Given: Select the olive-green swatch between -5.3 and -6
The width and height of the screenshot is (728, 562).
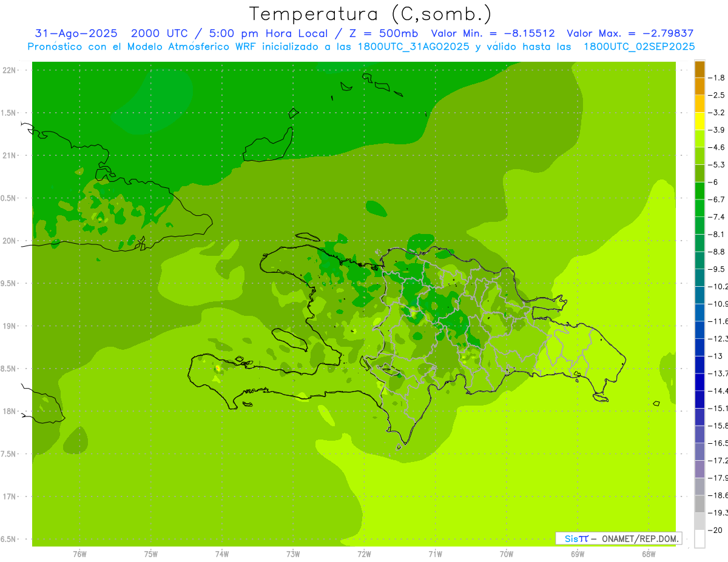Looking at the screenshot, I should coord(699,173).
